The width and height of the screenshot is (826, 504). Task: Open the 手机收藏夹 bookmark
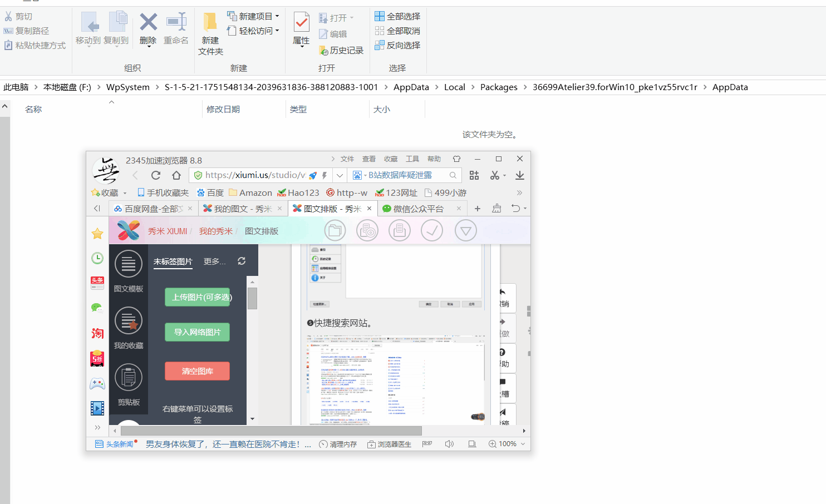pos(163,193)
